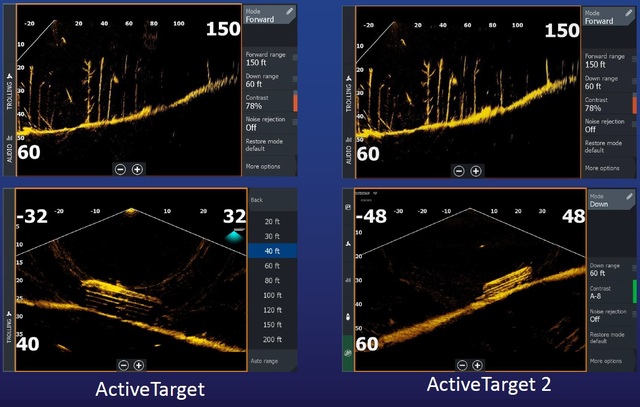Adjust Contrast 78% bar on ActiveTarget Forward screen
The height and width of the screenshot is (407, 640).
click(x=295, y=102)
